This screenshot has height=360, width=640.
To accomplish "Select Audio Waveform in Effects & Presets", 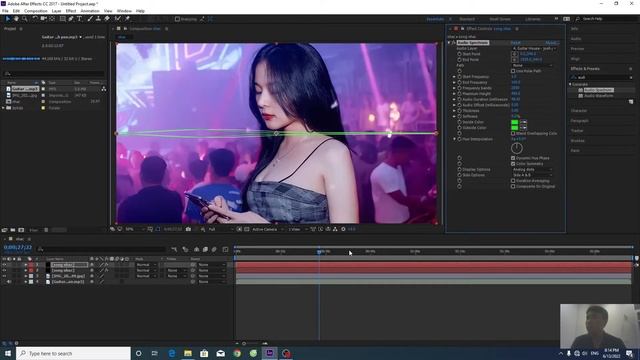I will (x=598, y=96).
